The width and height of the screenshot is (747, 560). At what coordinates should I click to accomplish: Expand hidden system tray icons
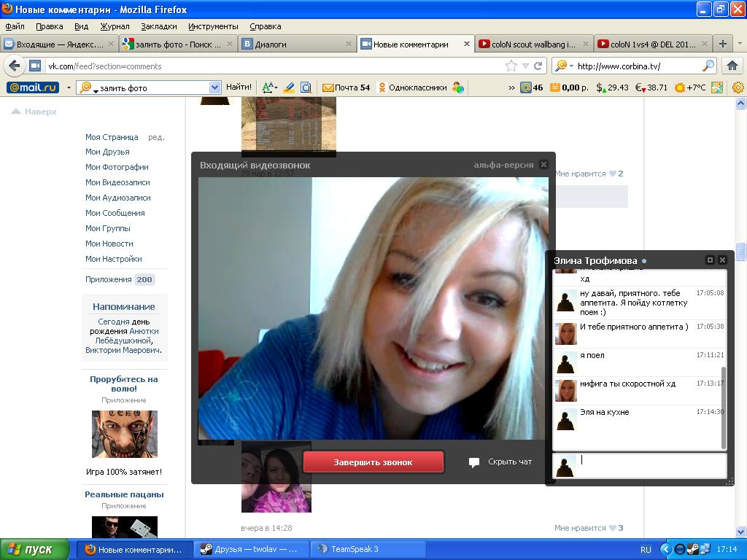(665, 550)
